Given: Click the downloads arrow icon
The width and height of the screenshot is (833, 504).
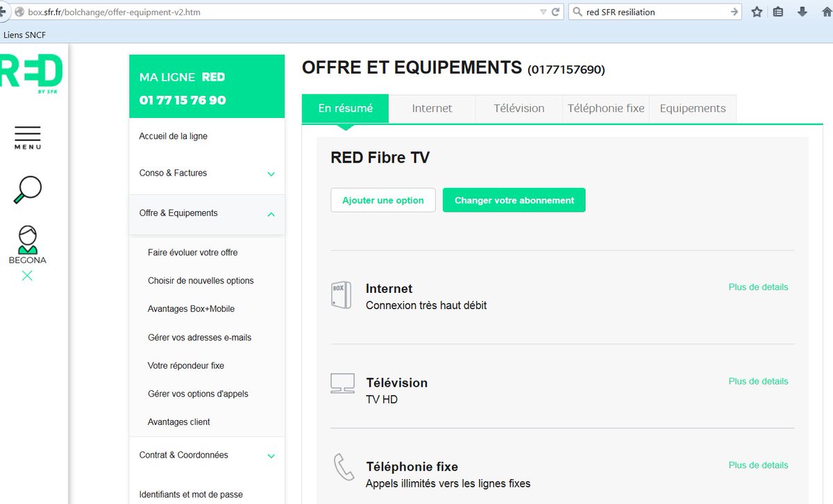Looking at the screenshot, I should pos(802,12).
